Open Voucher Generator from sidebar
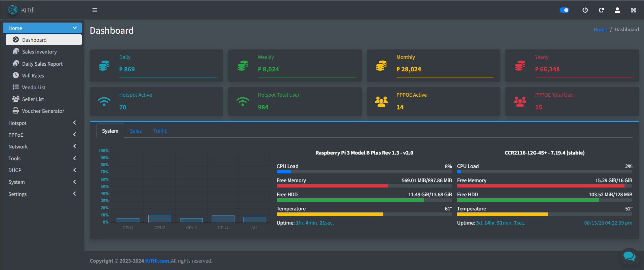Image resolution: width=644 pixels, height=270 pixels. click(x=43, y=111)
